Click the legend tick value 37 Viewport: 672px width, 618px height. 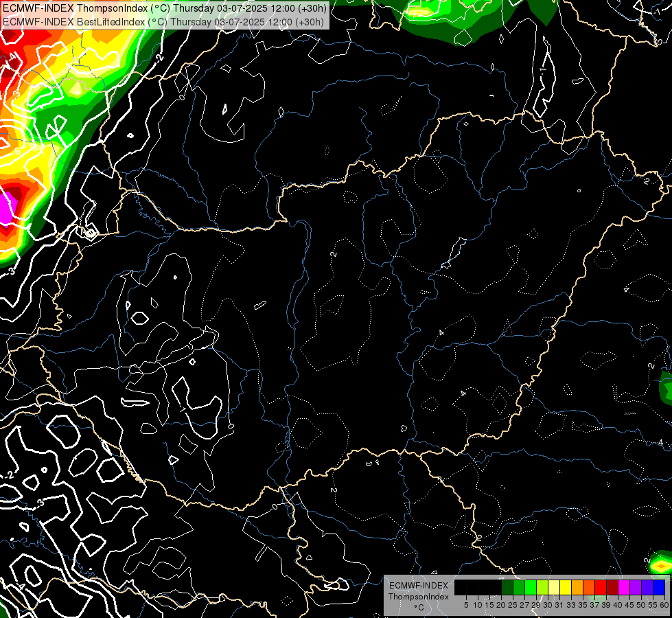[594, 605]
